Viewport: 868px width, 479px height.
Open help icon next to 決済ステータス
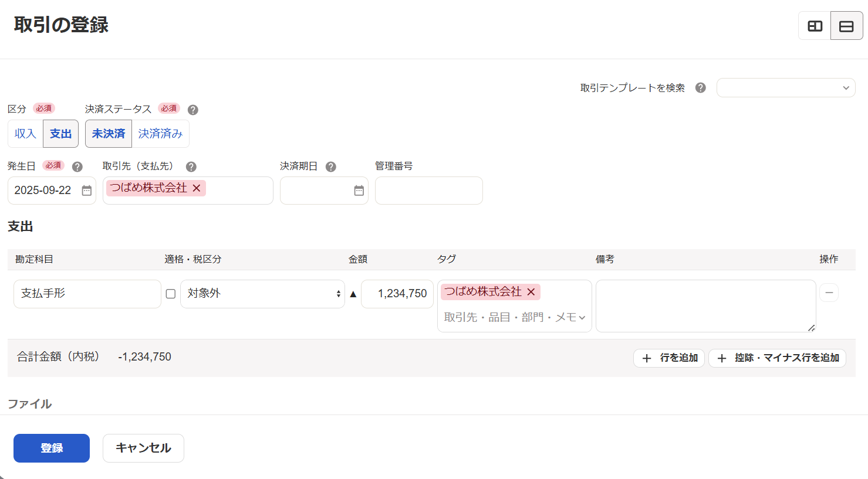[192, 110]
